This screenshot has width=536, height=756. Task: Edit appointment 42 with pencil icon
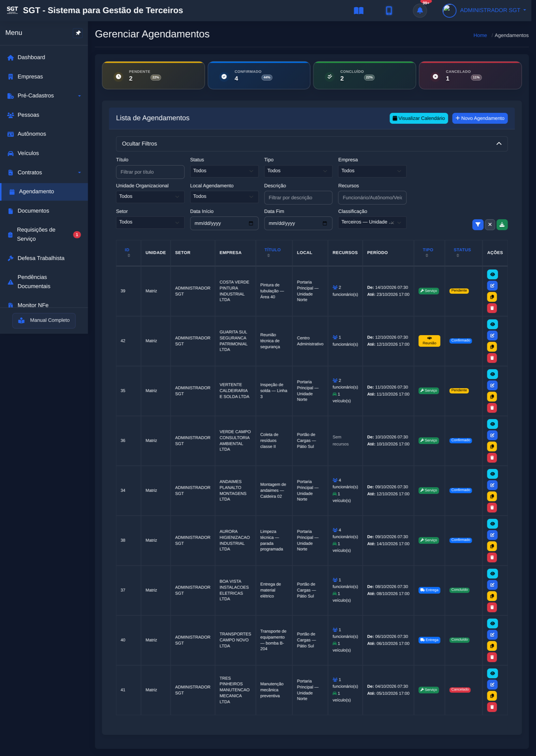(492, 336)
